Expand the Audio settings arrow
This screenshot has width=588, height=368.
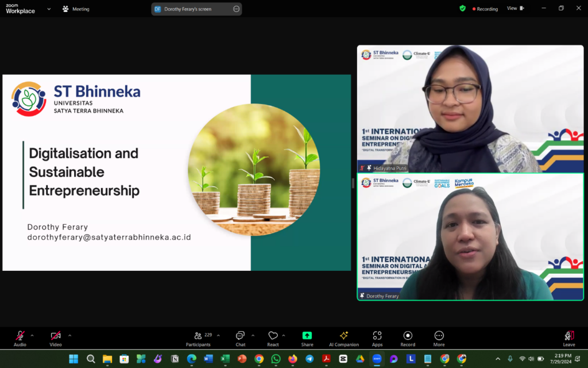[32, 335]
